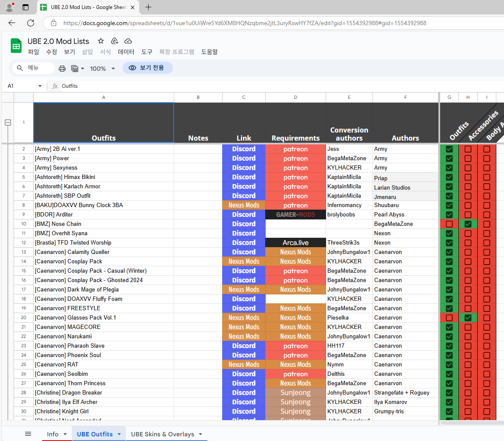Click the add to Drive shortcut icon
The height and width of the screenshot is (441, 504).
[115, 41]
